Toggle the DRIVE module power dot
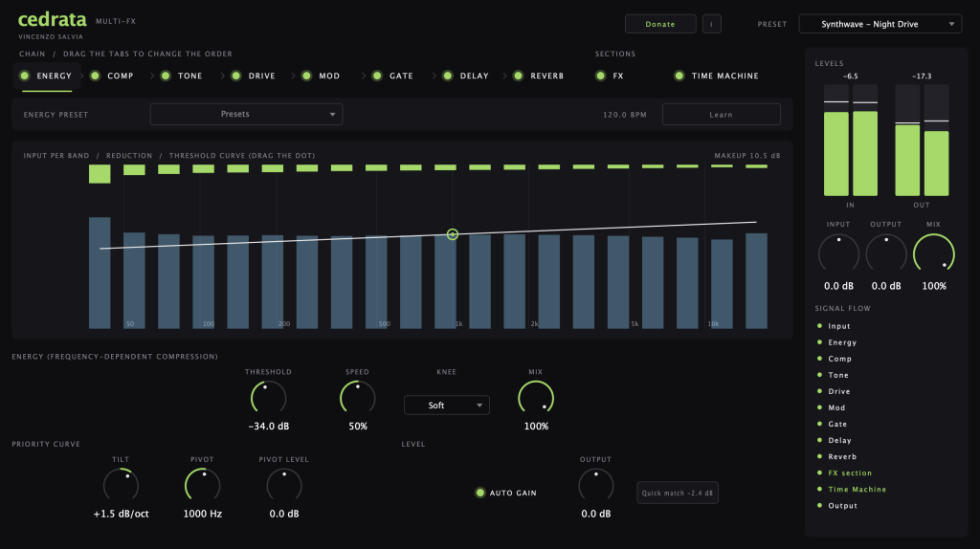980x549 pixels. 236,76
